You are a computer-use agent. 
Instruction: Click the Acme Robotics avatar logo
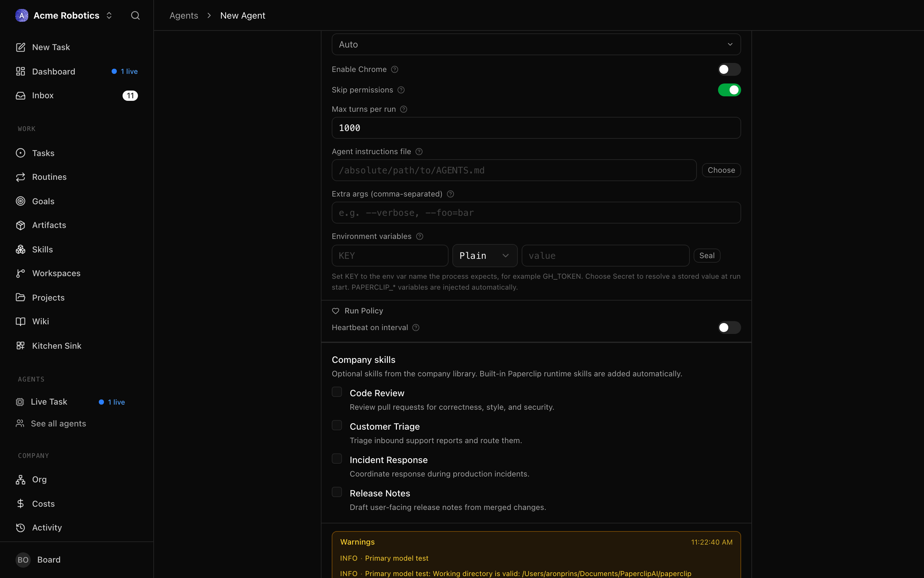click(x=22, y=15)
